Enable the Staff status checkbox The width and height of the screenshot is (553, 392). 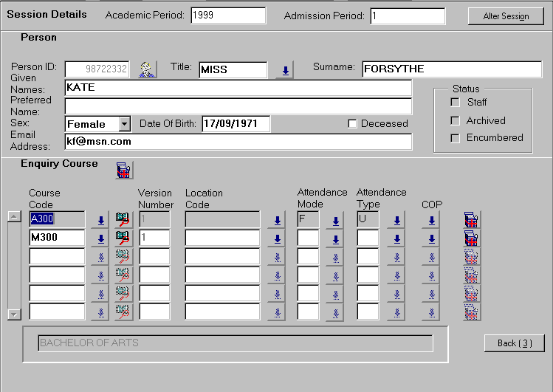click(x=456, y=103)
